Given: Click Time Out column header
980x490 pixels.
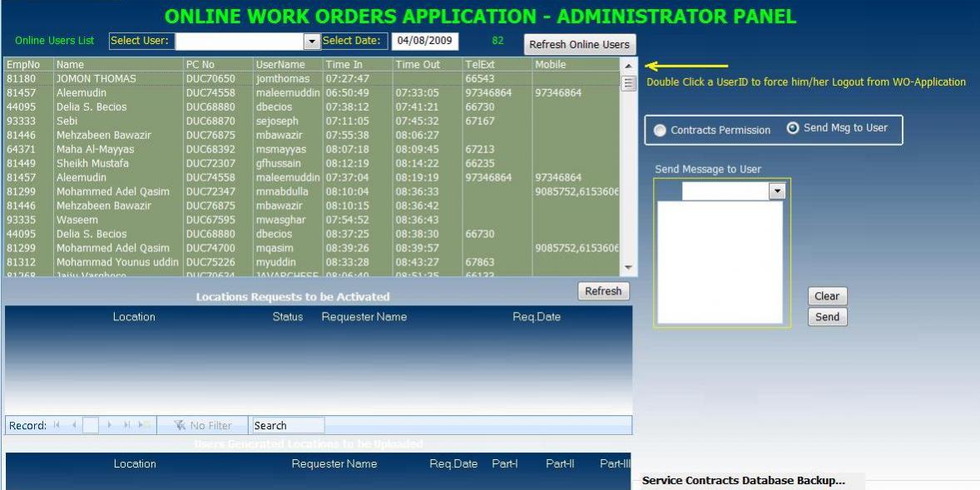Looking at the screenshot, I should pos(418,65).
